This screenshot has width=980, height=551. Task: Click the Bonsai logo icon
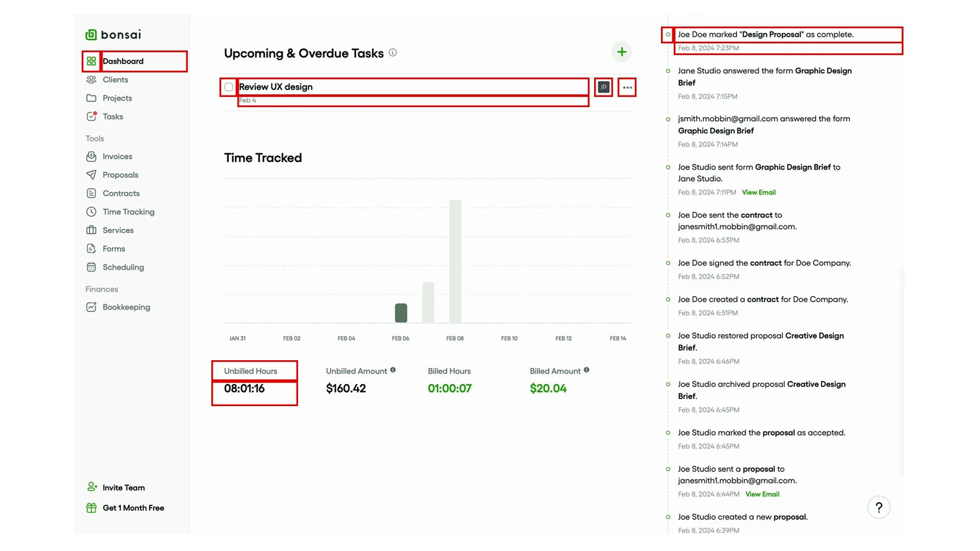(x=91, y=35)
